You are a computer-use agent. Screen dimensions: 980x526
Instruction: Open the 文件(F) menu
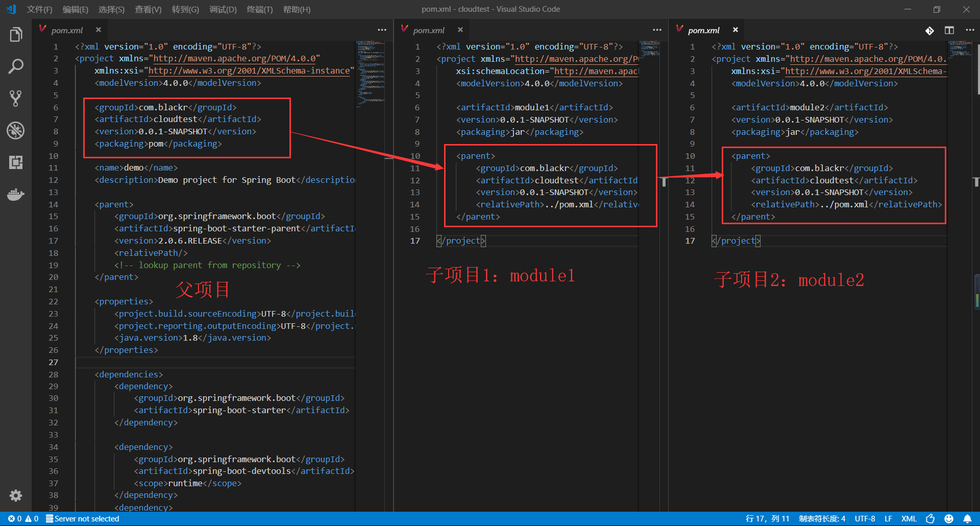pyautogui.click(x=39, y=9)
